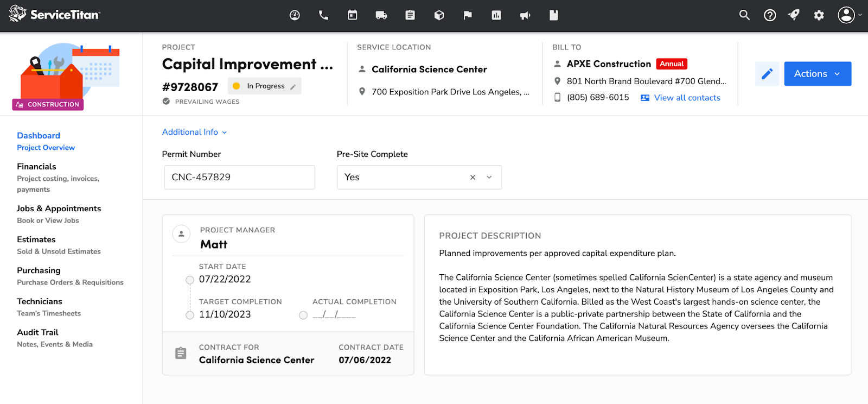This screenshot has height=404, width=868.
Task: Open the settings gear icon
Action: click(x=819, y=15)
